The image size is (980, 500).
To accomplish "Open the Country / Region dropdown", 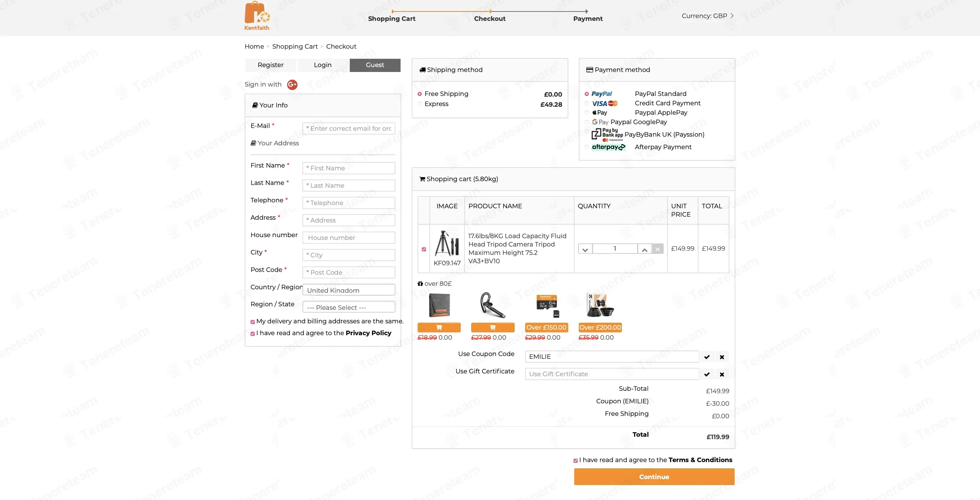I will [348, 290].
